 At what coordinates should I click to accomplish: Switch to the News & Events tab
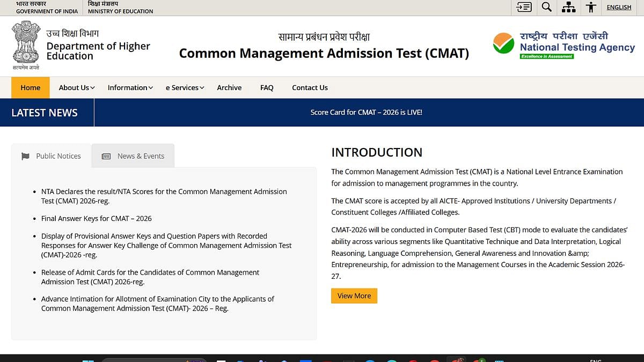[141, 156]
